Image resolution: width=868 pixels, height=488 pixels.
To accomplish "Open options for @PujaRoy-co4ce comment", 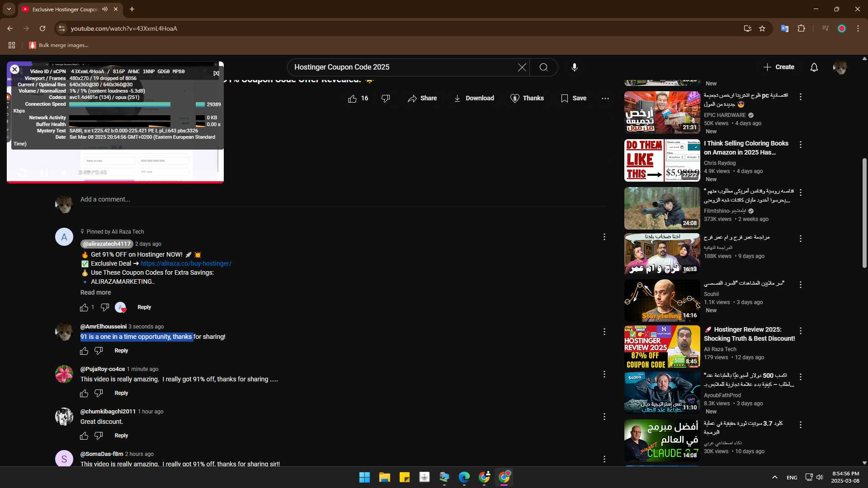I will 604,374.
